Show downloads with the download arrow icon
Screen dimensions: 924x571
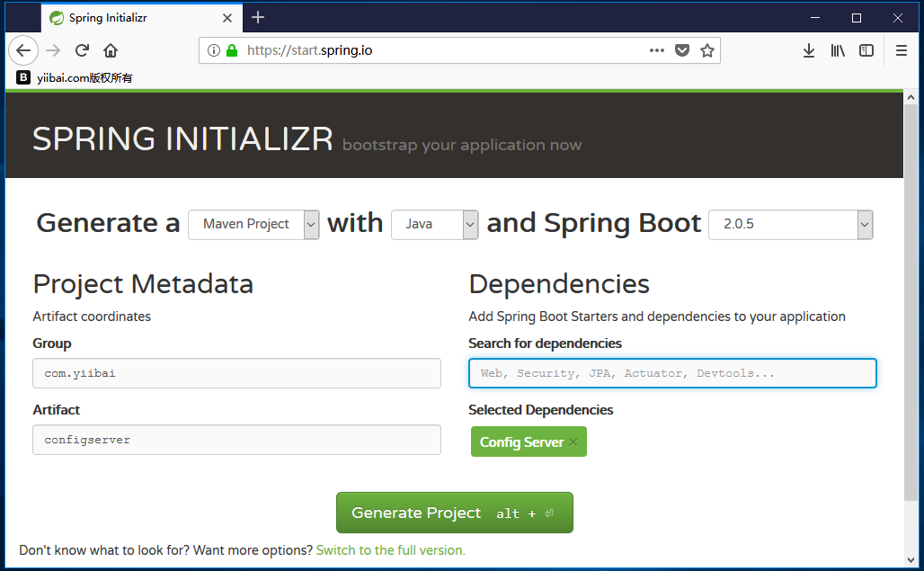pos(809,50)
